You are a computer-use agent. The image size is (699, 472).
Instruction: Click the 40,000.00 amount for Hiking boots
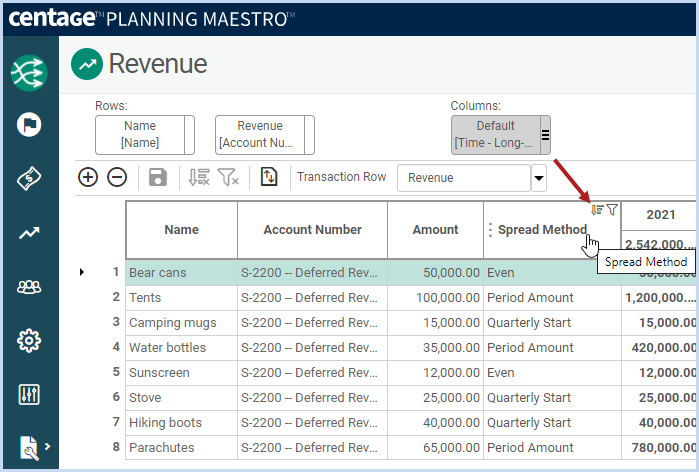tap(435, 423)
